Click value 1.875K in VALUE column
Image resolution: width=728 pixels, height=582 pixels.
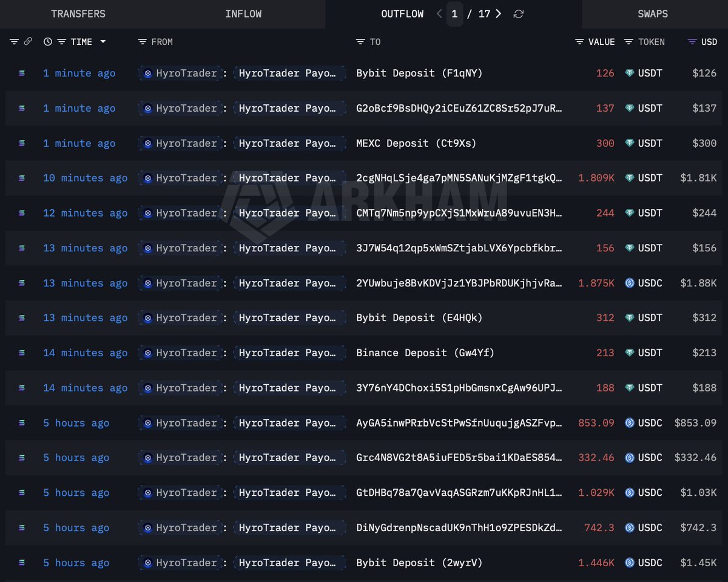tap(596, 283)
